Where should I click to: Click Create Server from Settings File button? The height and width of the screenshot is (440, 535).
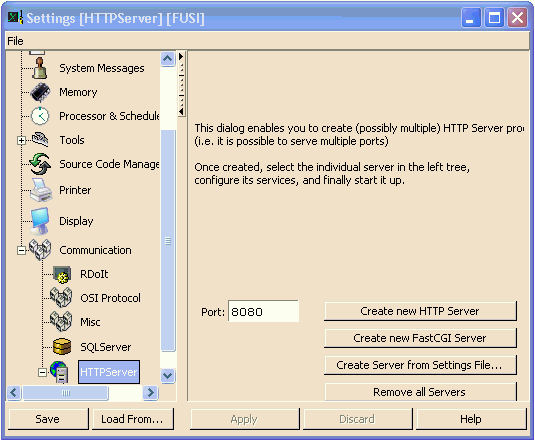tap(420, 365)
